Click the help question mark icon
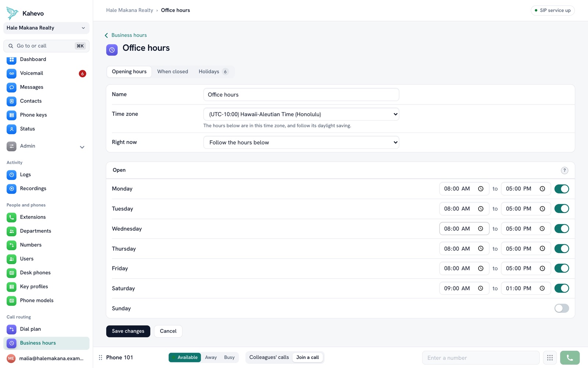 [564, 170]
